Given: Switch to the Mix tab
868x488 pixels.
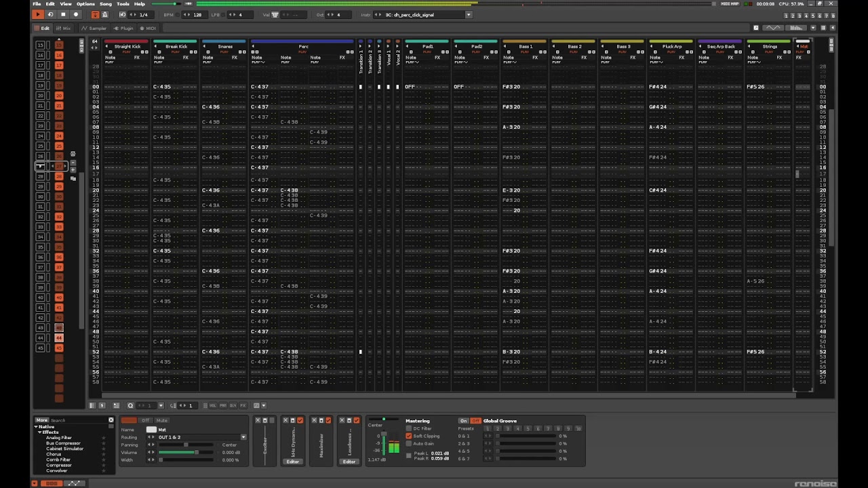Looking at the screenshot, I should tap(63, 28).
